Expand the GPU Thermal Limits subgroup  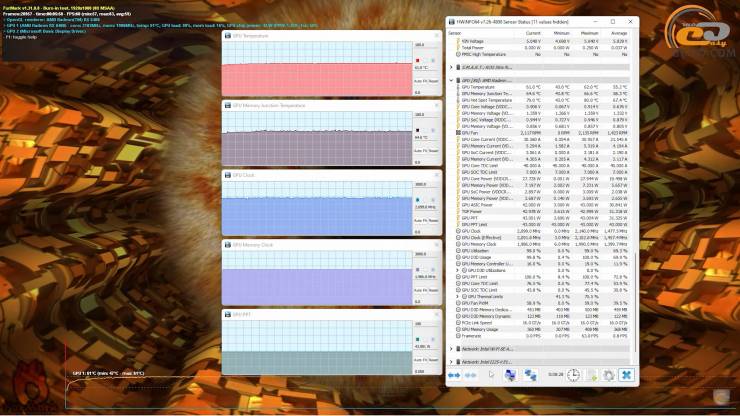point(458,297)
